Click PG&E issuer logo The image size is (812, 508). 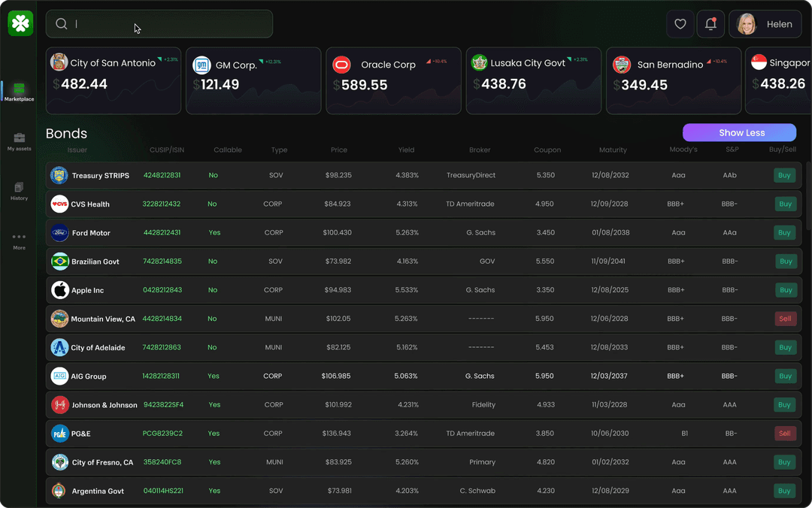[x=59, y=434]
